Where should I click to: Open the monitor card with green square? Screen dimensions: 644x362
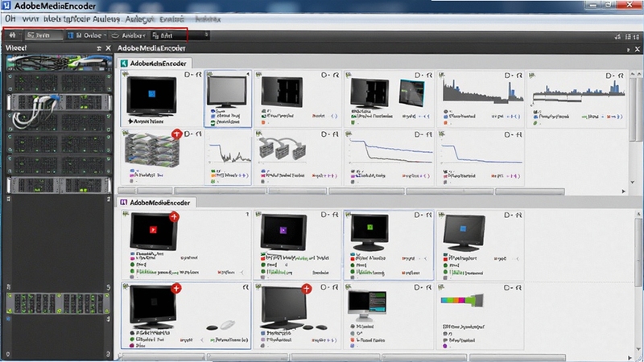click(x=389, y=245)
